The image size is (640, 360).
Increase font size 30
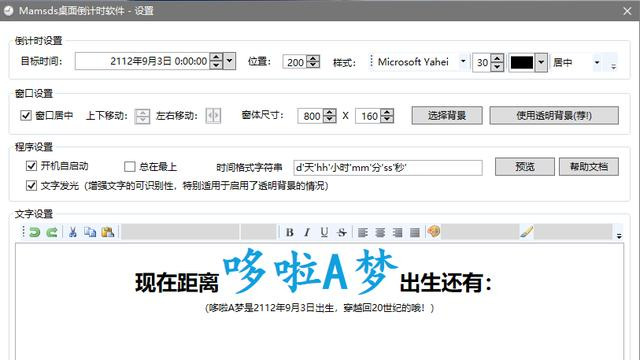pos(497,58)
